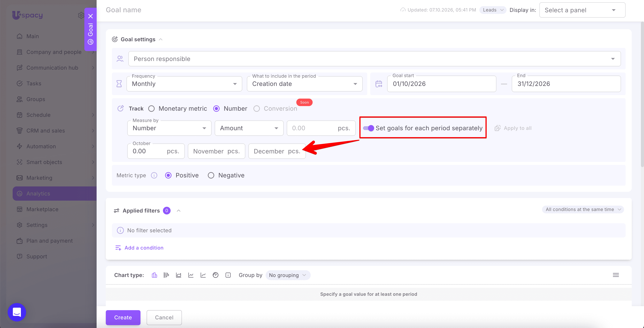Viewport: 644px width, 328px height.
Task: Open the Creation date period dropdown
Action: (x=305, y=84)
